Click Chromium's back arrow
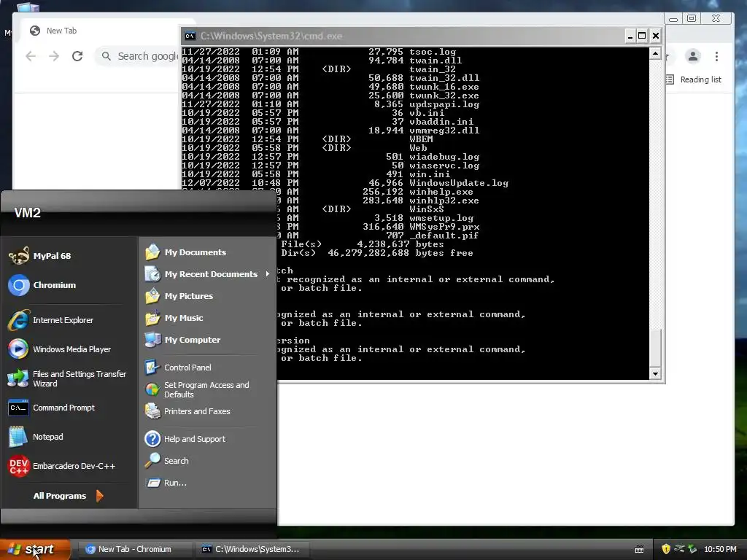The image size is (747, 560). pos(31,56)
